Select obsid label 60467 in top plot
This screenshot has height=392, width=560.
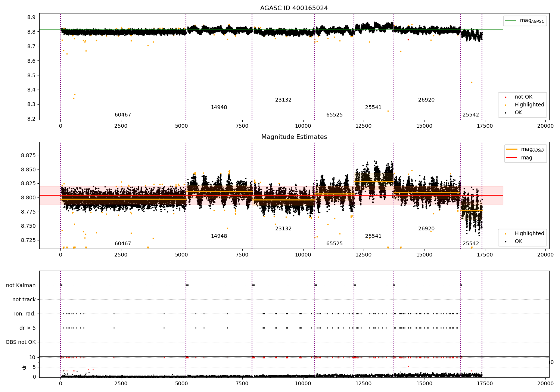pyautogui.click(x=123, y=115)
